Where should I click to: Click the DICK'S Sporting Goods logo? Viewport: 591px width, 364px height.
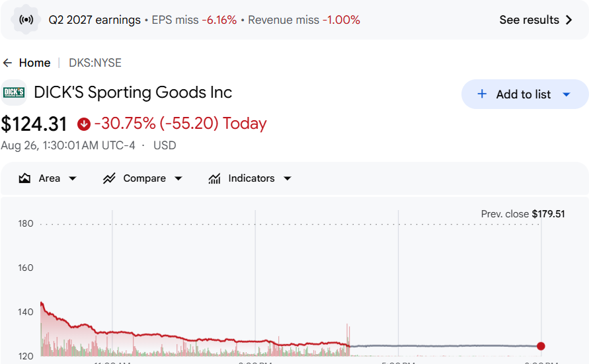click(14, 92)
